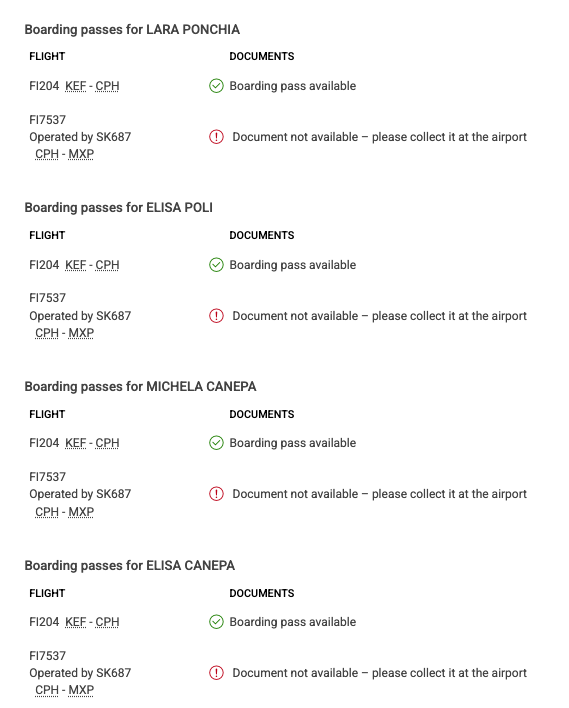Screen dimensions: 569x708
Task: Click KEF code in Elisa Canepa's FI204 row
Action: point(75,622)
